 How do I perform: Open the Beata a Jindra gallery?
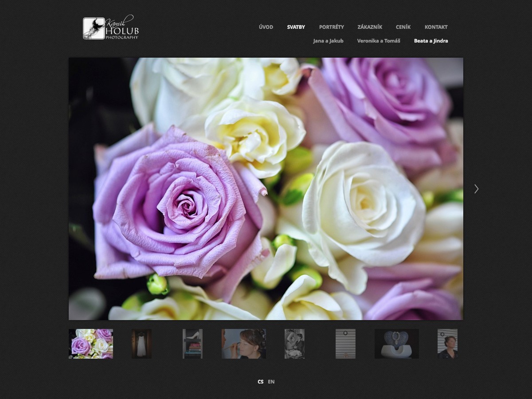coord(431,41)
